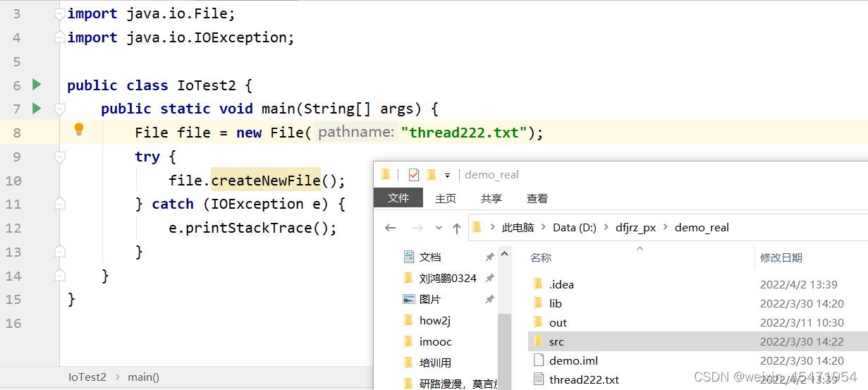This screenshot has height=390, width=868.
Task: Fold the main method at line 7
Action: (60, 109)
